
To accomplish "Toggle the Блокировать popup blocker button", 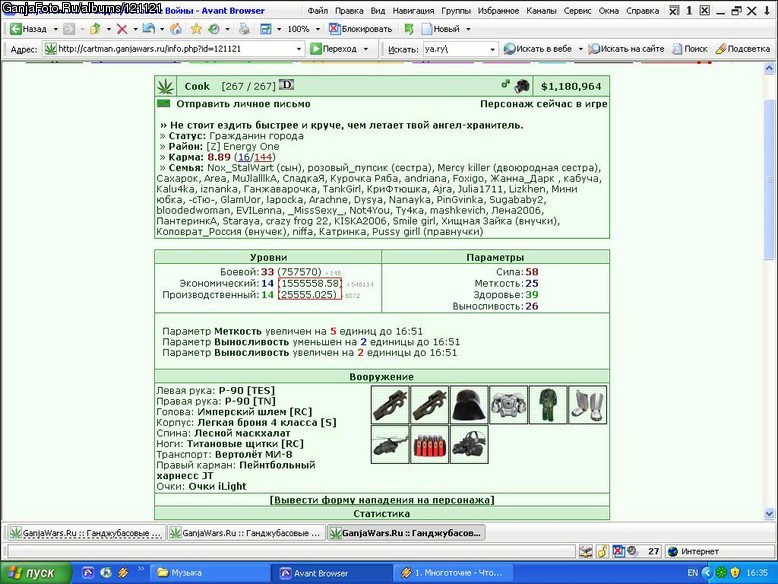I will pyautogui.click(x=361, y=29).
